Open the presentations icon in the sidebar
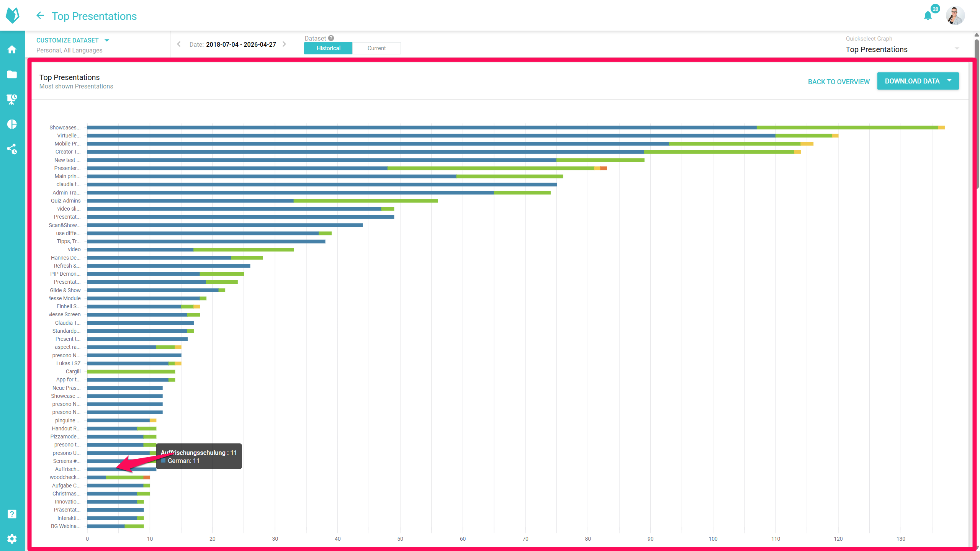Image resolution: width=980 pixels, height=551 pixels. [12, 99]
